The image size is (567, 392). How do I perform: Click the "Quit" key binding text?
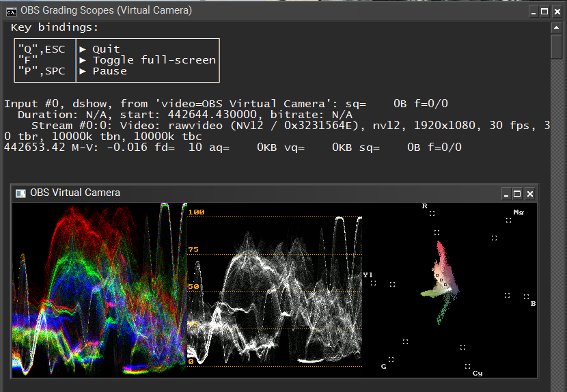coord(106,49)
